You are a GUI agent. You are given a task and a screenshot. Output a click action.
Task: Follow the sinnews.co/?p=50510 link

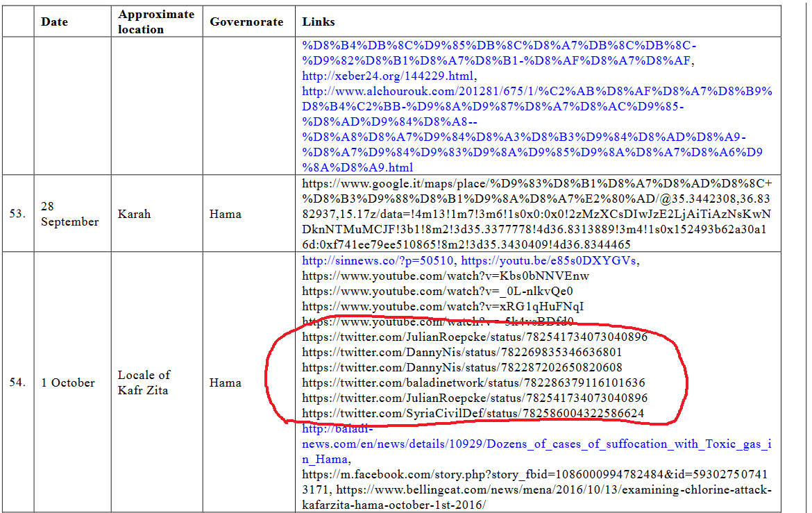(x=378, y=260)
